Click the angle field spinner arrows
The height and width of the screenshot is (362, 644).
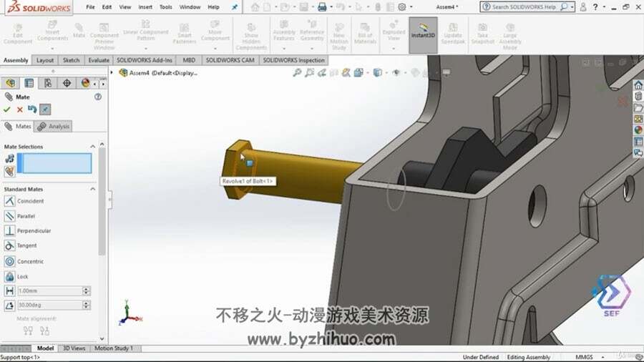coord(87,305)
